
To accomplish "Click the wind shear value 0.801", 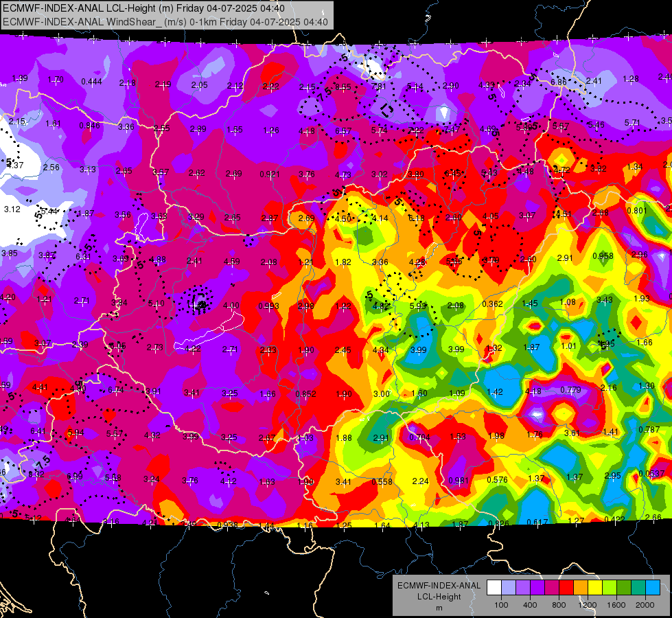I will click(636, 211).
